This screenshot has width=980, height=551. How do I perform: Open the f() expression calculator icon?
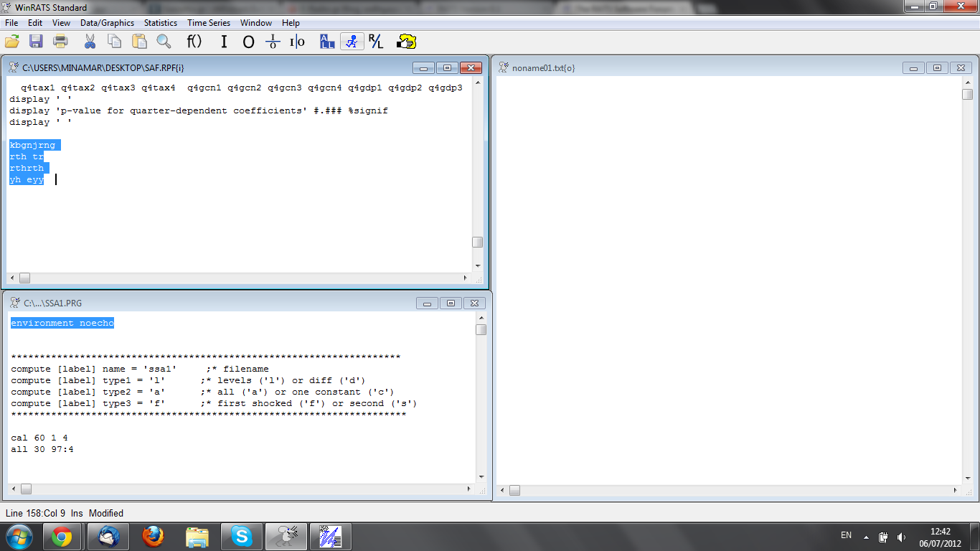tap(193, 42)
